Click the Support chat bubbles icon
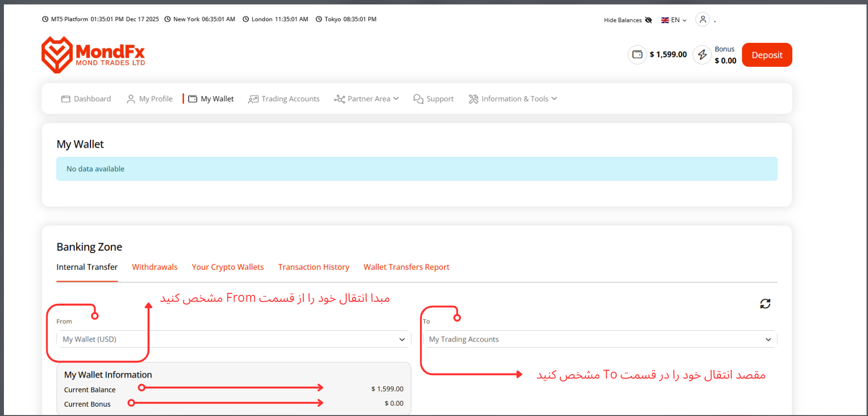Image resolution: width=868 pixels, height=416 pixels. click(x=418, y=99)
